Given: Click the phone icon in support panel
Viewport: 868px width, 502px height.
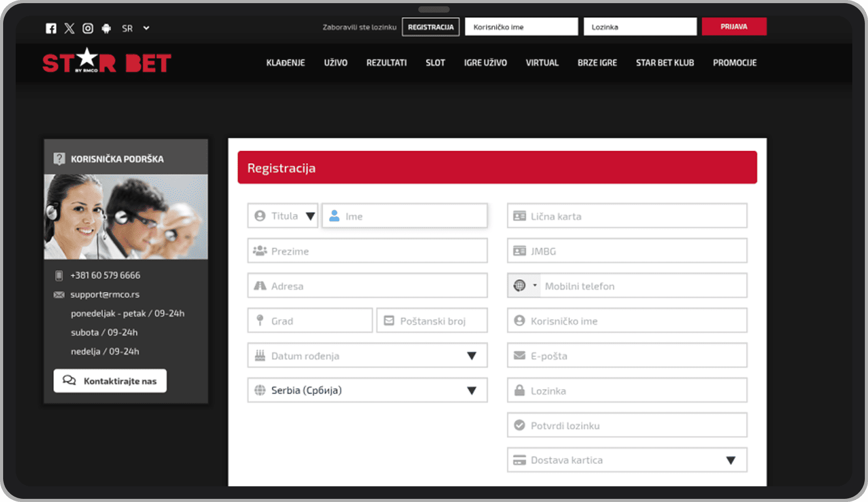Looking at the screenshot, I should (x=59, y=275).
